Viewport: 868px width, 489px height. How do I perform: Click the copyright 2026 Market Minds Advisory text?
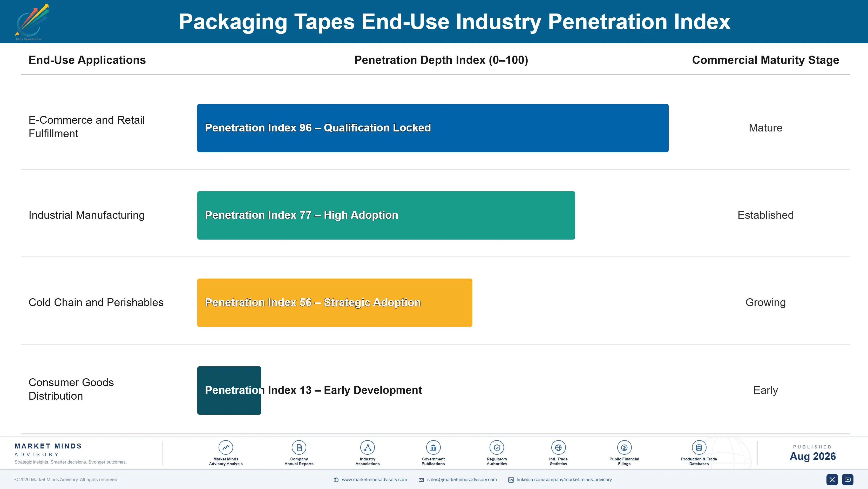[66, 480]
